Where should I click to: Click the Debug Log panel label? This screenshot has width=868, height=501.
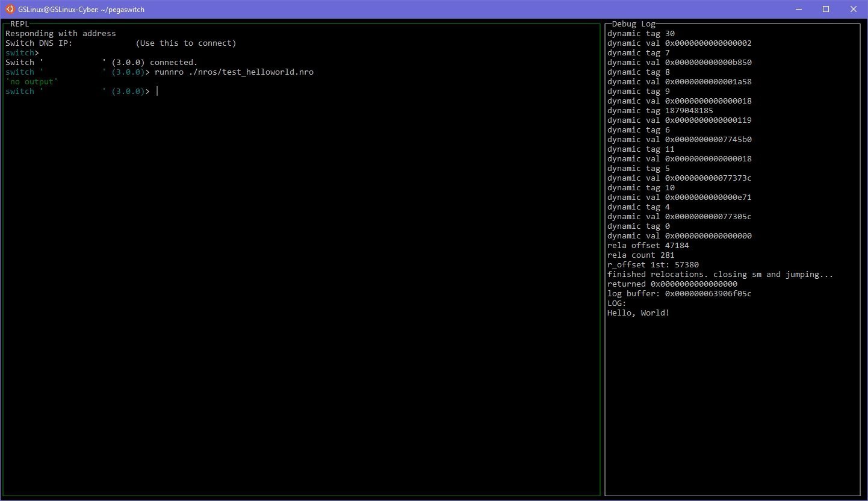634,24
